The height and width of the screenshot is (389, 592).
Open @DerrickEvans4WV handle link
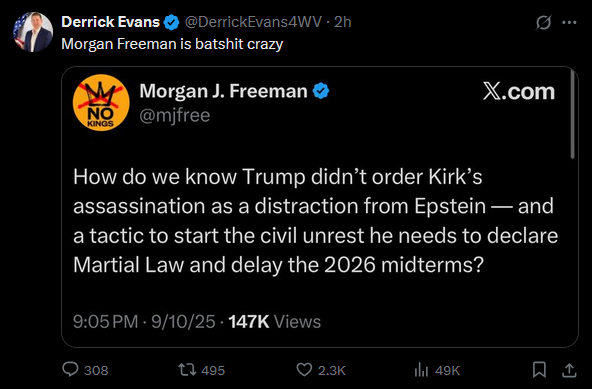[253, 22]
